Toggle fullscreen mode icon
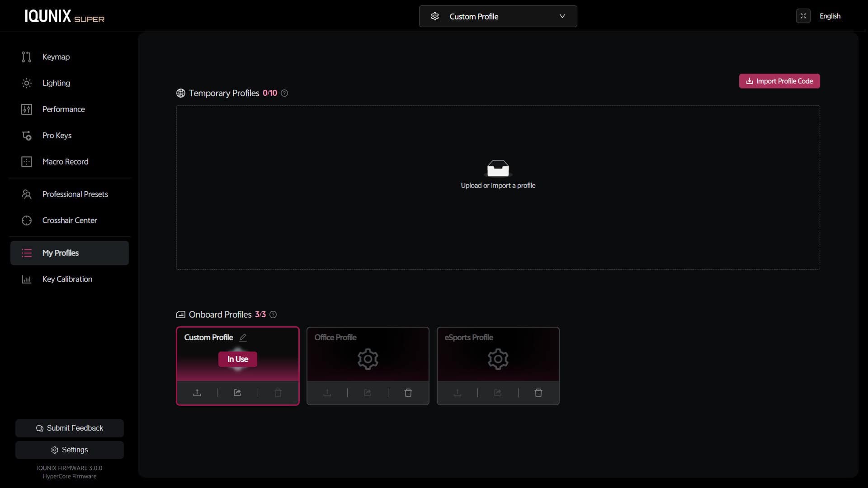The image size is (868, 488). 803,16
